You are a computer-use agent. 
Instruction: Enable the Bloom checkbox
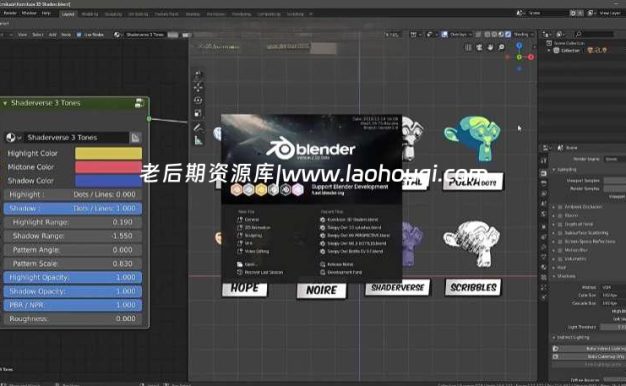click(x=560, y=216)
